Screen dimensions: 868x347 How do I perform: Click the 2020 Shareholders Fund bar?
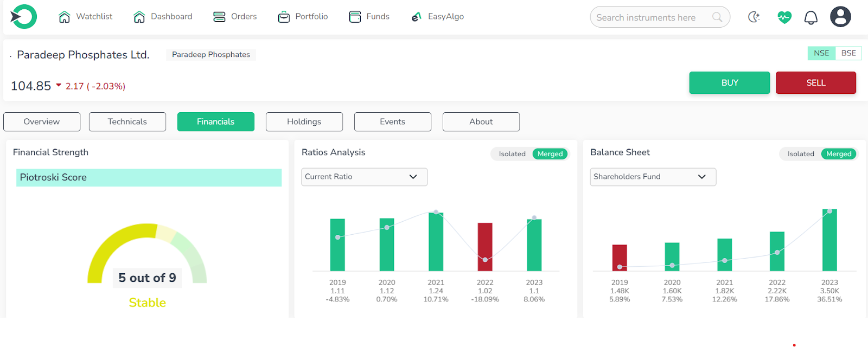[672, 257]
